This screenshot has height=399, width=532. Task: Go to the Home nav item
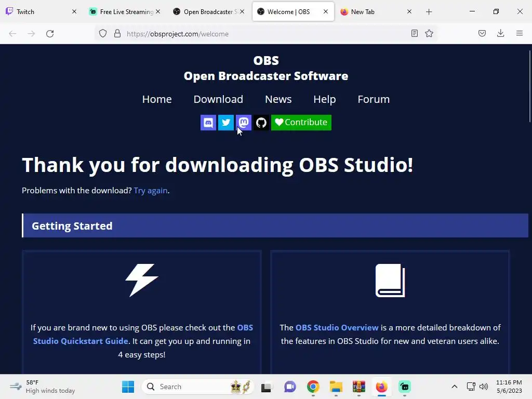157,99
